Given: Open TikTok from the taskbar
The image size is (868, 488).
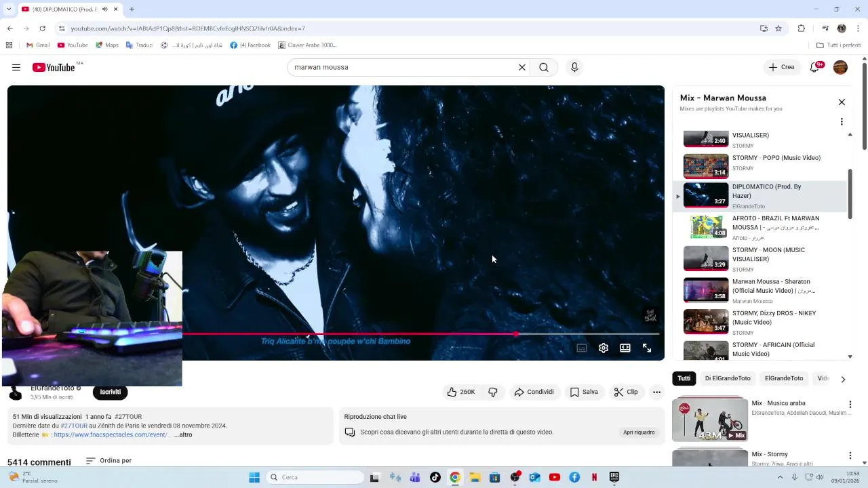Looking at the screenshot, I should click(435, 477).
